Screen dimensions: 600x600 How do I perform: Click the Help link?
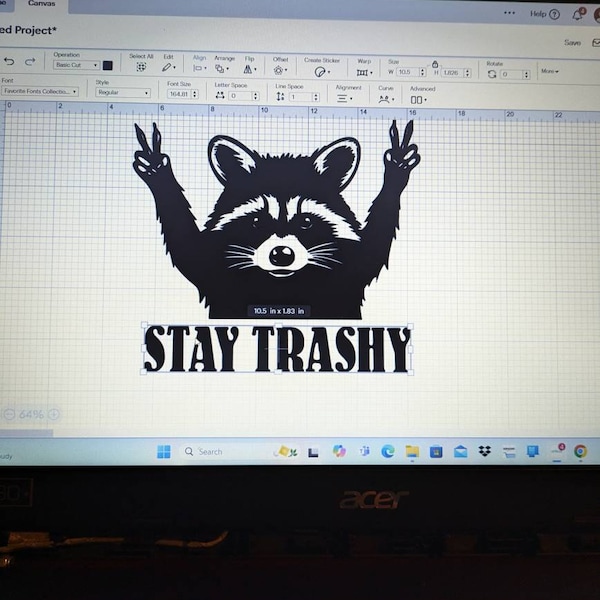click(538, 14)
